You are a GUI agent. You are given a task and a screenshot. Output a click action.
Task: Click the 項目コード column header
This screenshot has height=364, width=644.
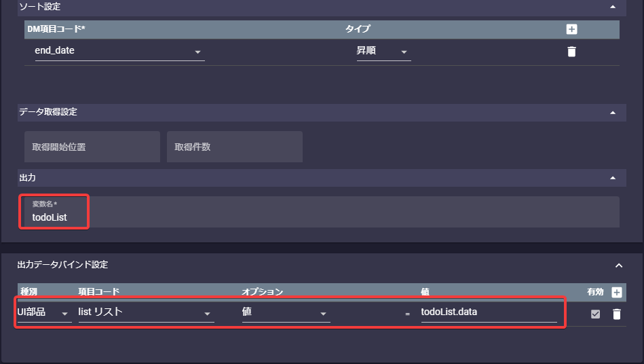point(98,292)
